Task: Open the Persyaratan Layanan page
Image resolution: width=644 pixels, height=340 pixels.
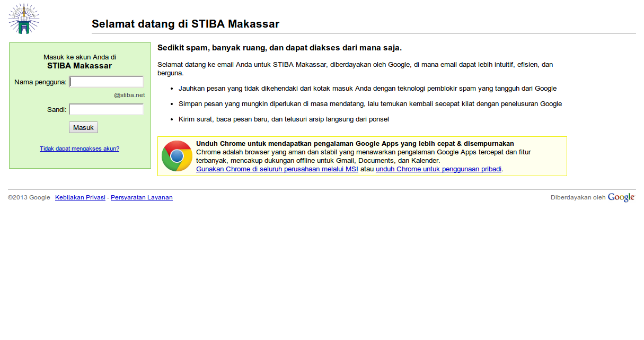Action: pos(142,197)
